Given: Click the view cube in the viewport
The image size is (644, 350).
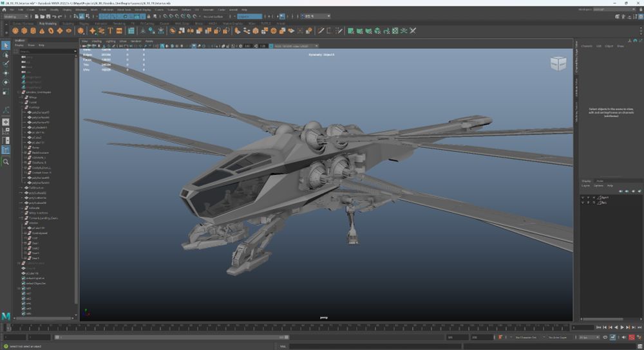Looking at the screenshot, I should coord(558,63).
